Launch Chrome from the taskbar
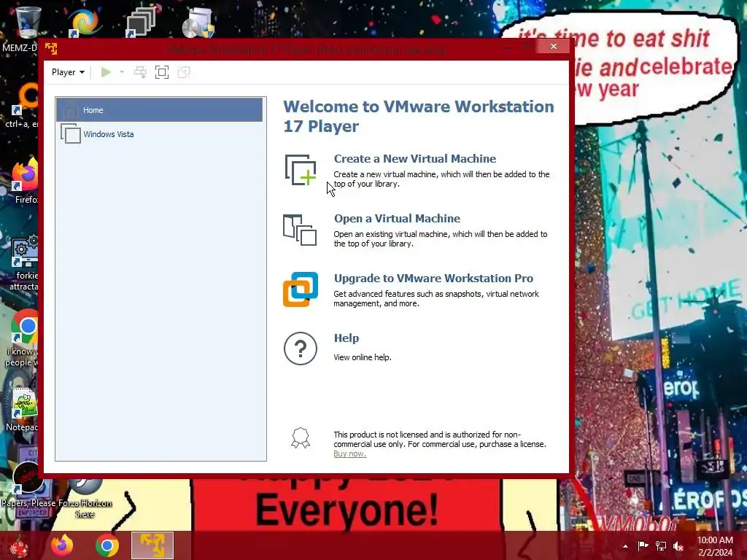Screen dimensions: 747x560 tap(107, 545)
